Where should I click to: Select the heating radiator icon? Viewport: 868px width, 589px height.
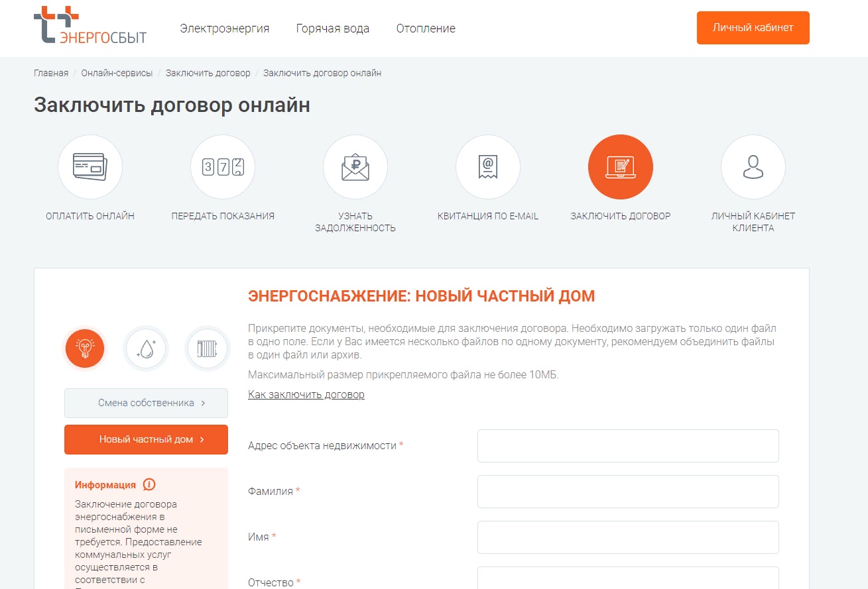coord(207,348)
